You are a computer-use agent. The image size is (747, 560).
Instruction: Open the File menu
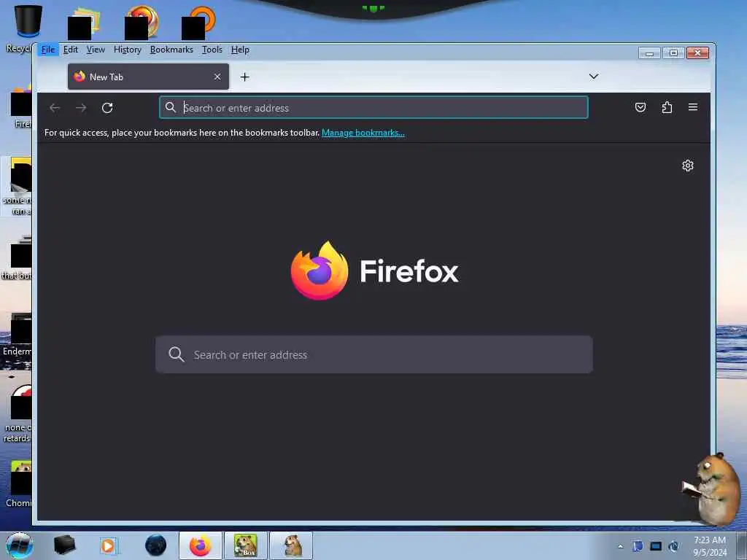click(47, 50)
